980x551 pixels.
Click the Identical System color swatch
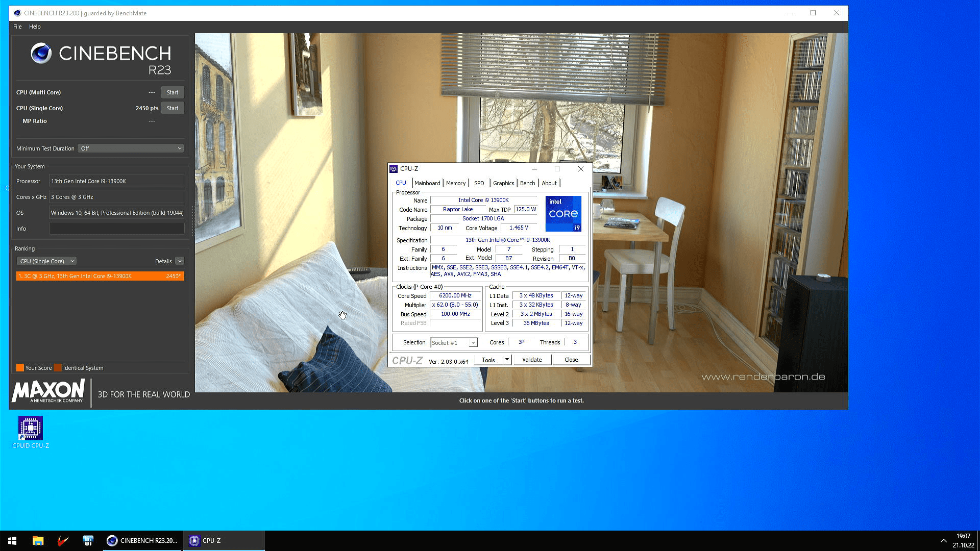click(58, 368)
